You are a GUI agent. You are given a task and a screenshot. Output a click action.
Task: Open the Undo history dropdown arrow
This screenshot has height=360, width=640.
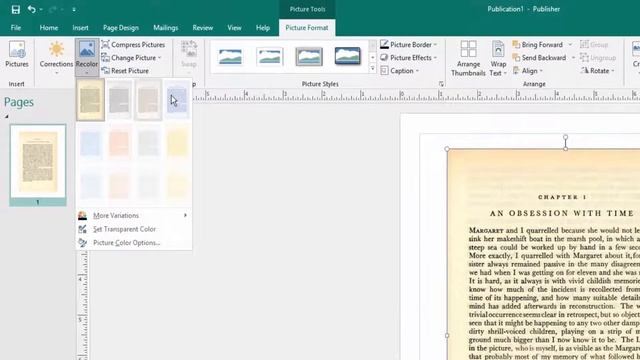tap(41, 9)
